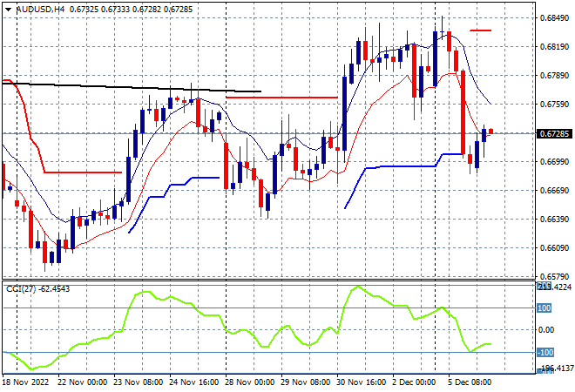Click the 29 Nov 08:00 time label
The height and width of the screenshot is (392, 575).
[306, 382]
